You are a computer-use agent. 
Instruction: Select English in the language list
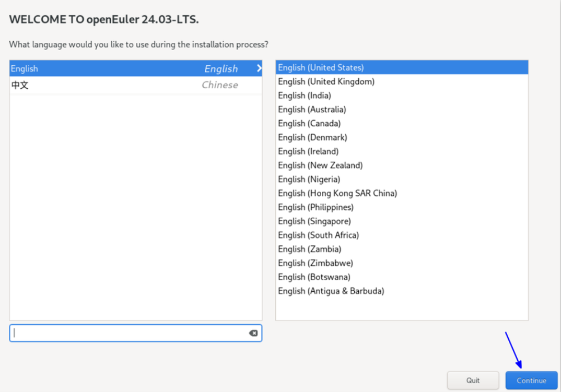click(x=136, y=68)
